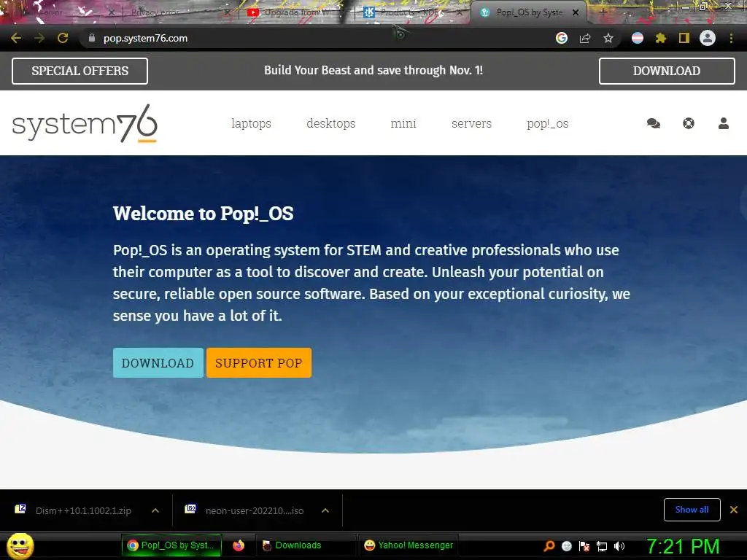Open the desktops menu item
The width and height of the screenshot is (747, 560).
331,123
